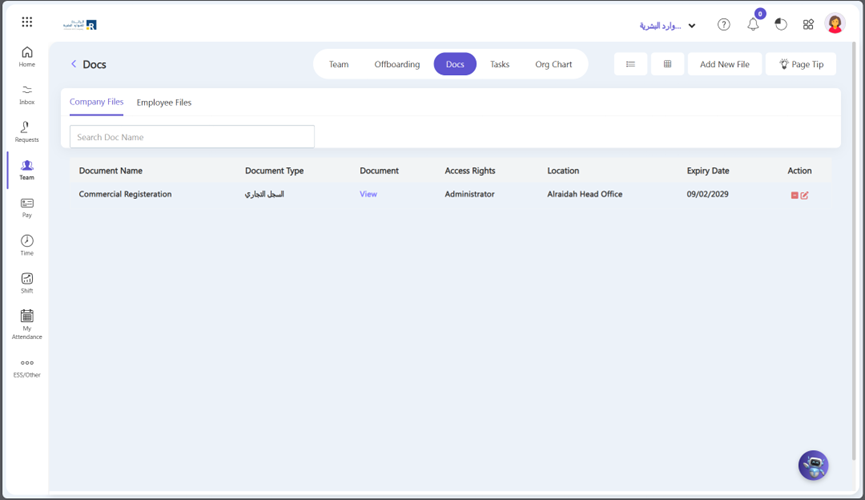The image size is (865, 500).
Task: Switch to the Employee Files tab
Action: click(164, 102)
